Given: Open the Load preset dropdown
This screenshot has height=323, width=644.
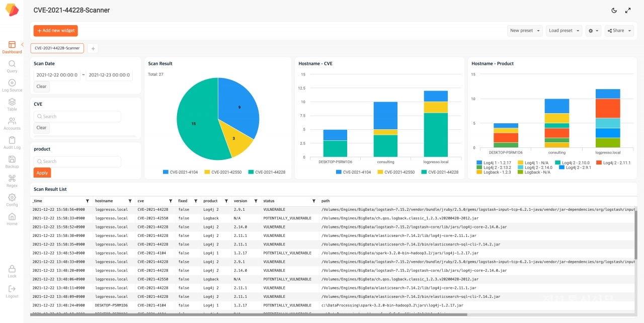Looking at the screenshot, I should 563,31.
